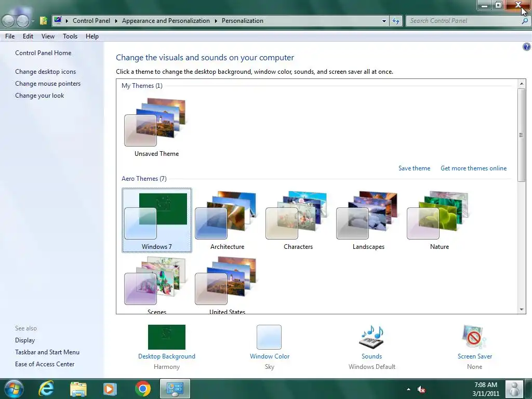Launch Google Chrome from taskbar
The height and width of the screenshot is (399, 532).
pos(143,389)
